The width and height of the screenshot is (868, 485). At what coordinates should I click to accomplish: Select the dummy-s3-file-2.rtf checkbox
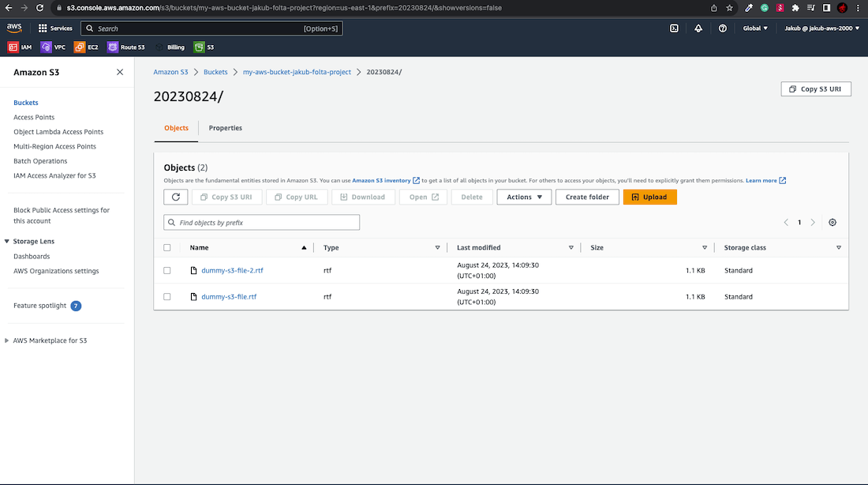click(x=167, y=271)
